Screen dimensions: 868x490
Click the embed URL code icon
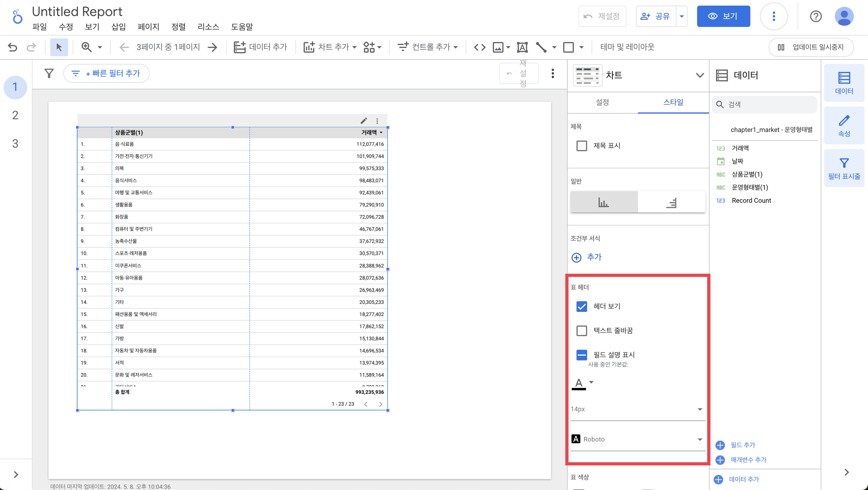[480, 47]
